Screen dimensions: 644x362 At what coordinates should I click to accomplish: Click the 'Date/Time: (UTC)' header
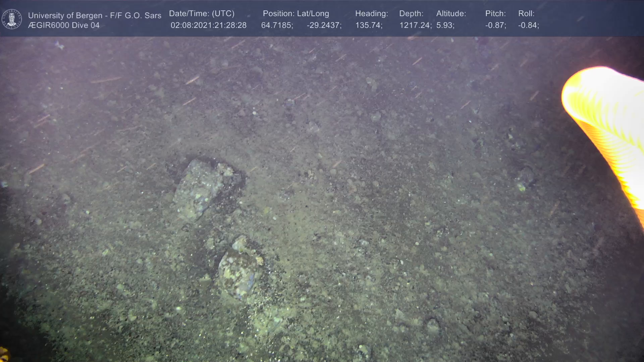click(x=202, y=14)
